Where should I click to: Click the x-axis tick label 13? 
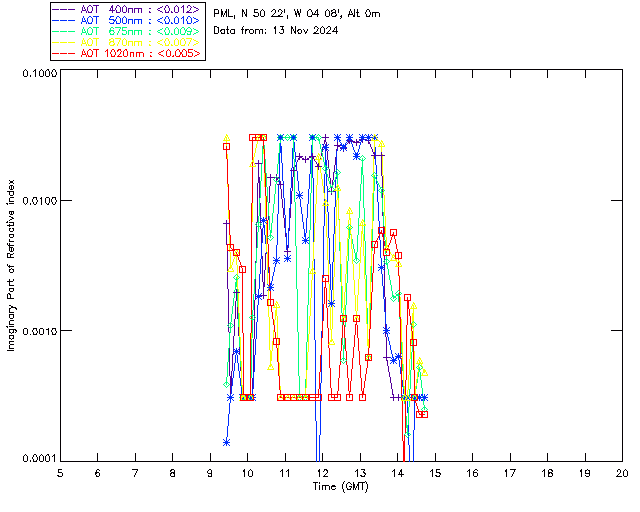click(x=360, y=473)
